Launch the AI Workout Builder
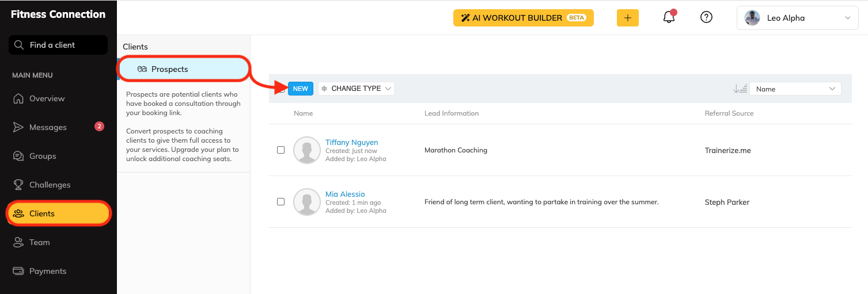This screenshot has height=294, width=868. (523, 18)
